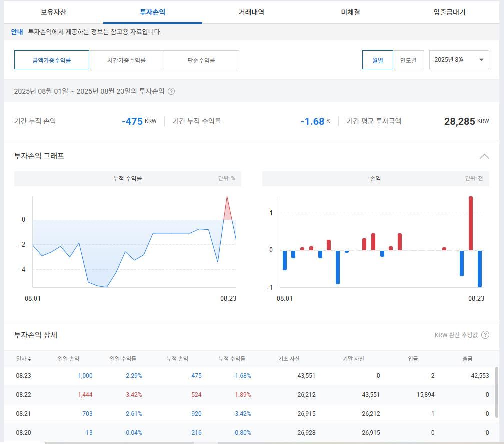
Task: Open the 2025년 8월 month dropdown
Action: [x=459, y=60]
